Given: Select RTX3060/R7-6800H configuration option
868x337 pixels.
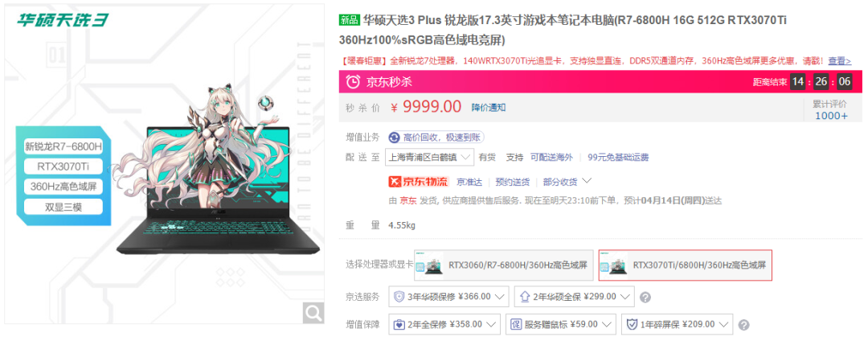Looking at the screenshot, I should point(504,265).
